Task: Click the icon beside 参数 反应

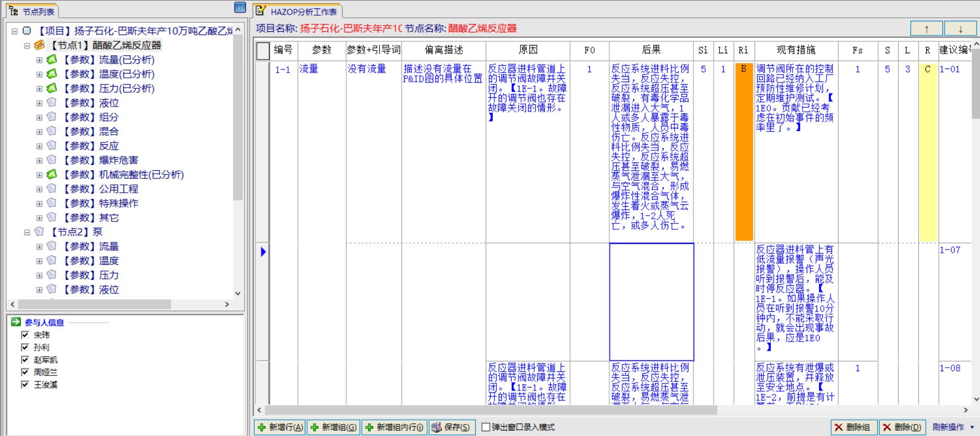Action: coord(52,146)
